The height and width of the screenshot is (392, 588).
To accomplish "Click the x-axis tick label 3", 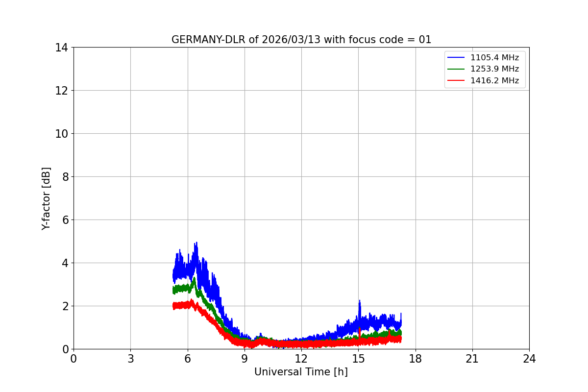I will 130,359.
